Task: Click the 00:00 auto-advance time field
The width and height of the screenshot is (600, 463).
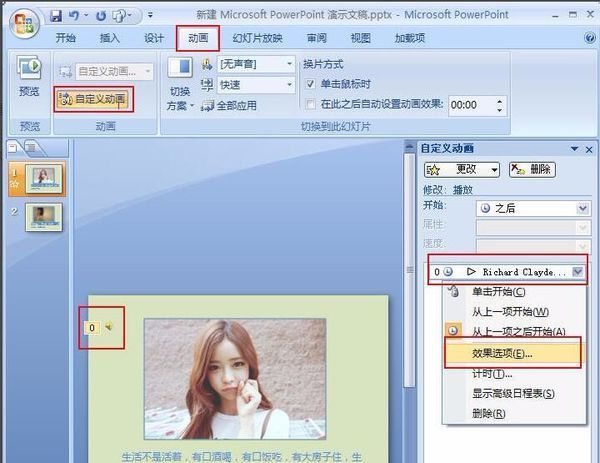Action: 471,105
